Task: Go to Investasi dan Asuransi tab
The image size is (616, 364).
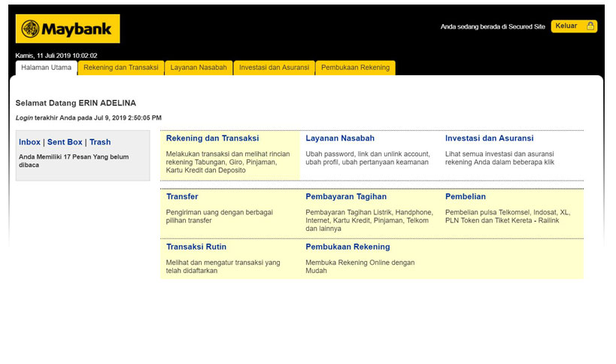Action: tap(275, 68)
